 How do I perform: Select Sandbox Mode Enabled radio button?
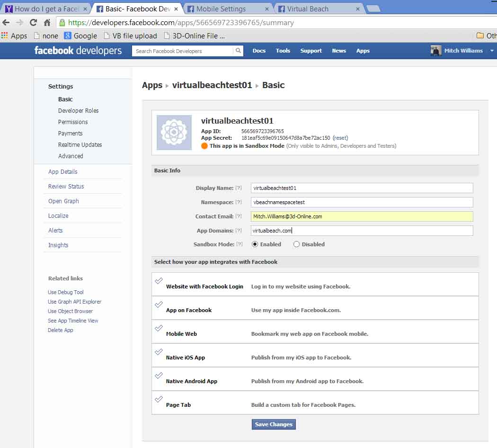[255, 244]
